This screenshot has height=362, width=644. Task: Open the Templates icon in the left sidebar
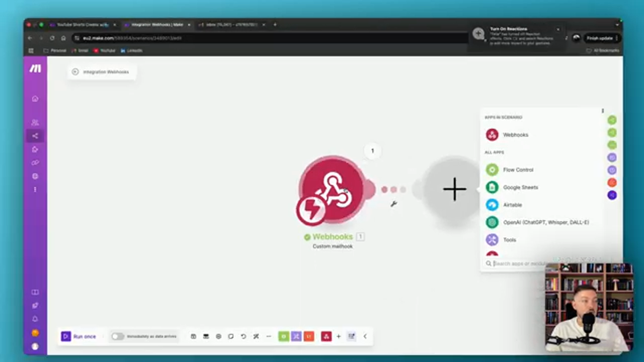tap(35, 149)
